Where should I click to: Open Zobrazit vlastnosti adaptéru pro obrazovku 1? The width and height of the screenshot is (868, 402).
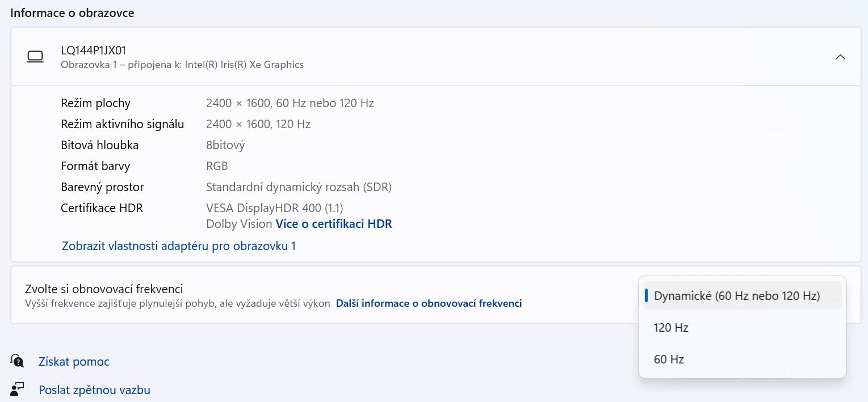coord(179,246)
